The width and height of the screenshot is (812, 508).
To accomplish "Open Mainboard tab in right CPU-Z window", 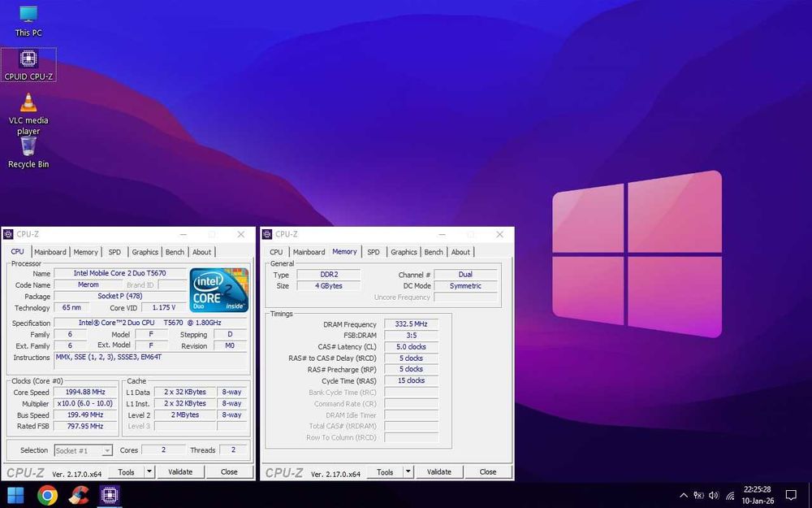I will tap(309, 252).
